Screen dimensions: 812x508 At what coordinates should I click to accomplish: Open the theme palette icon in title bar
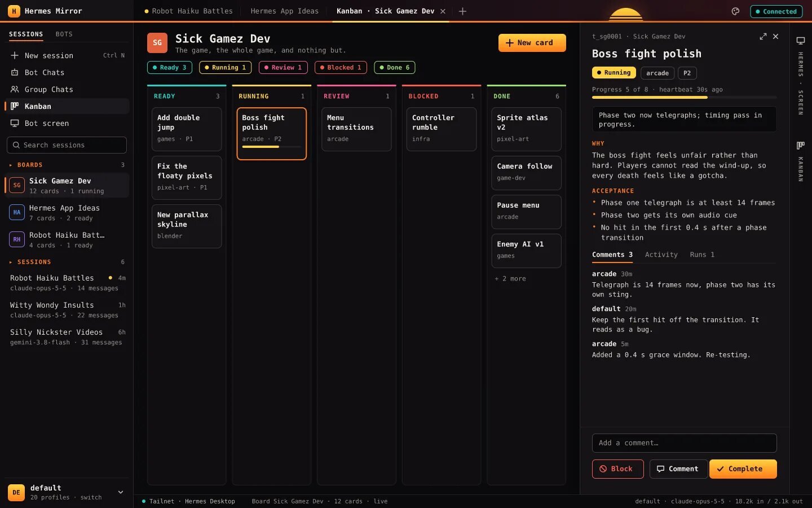[735, 11]
